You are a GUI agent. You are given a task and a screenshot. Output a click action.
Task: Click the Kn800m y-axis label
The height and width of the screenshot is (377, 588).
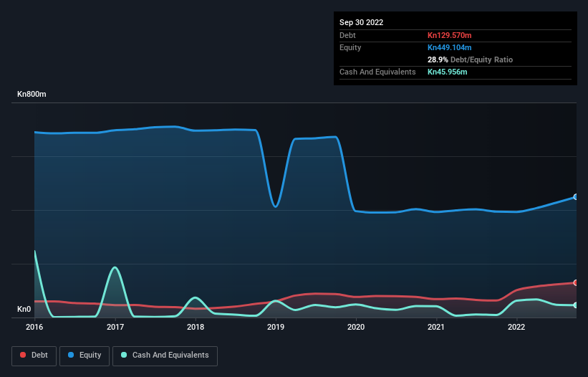click(32, 94)
